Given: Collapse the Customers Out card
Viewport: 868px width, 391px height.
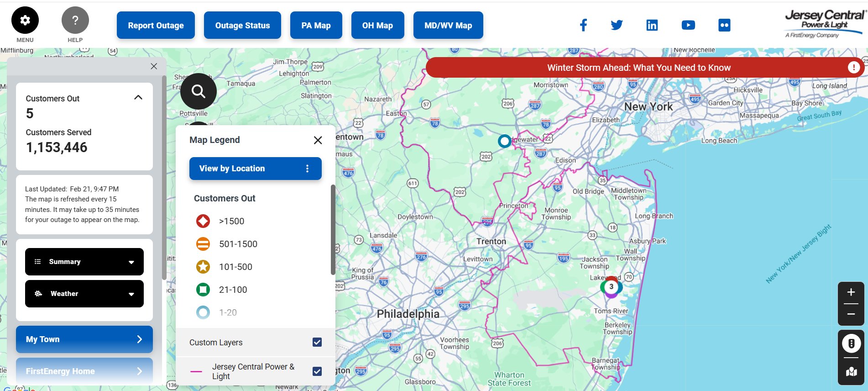Looking at the screenshot, I should click(x=138, y=97).
